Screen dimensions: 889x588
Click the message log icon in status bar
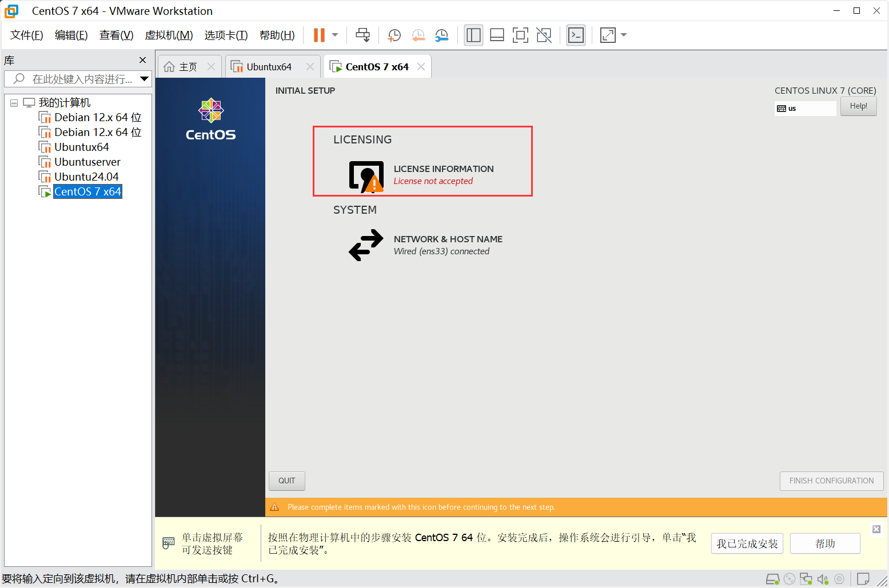tap(863, 579)
